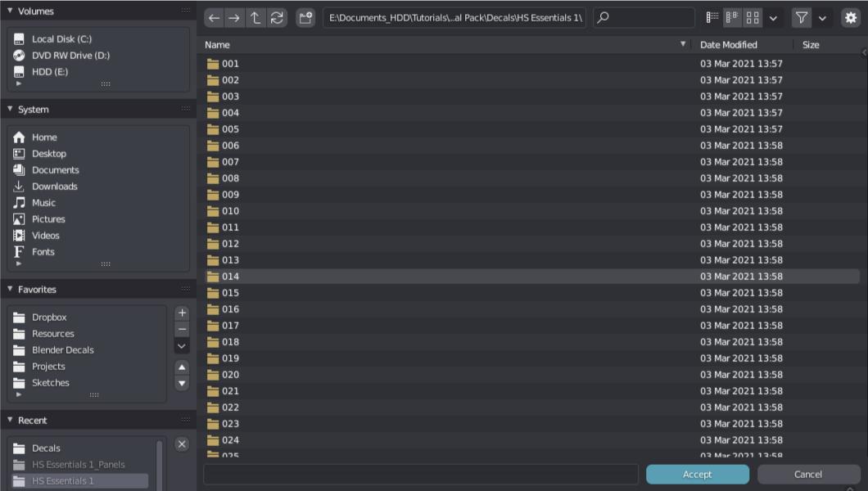Toggle file filtering

point(801,18)
